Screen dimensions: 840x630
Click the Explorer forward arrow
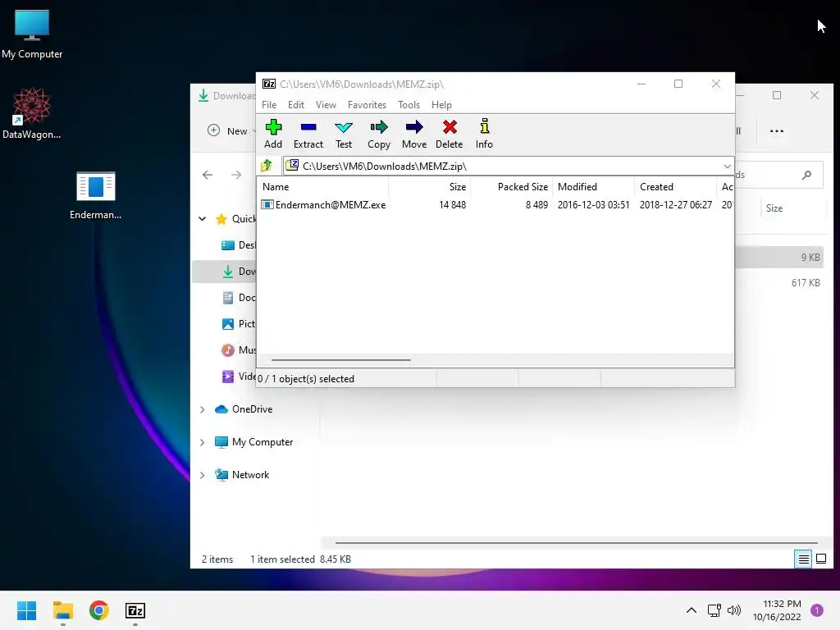pyautogui.click(x=235, y=175)
